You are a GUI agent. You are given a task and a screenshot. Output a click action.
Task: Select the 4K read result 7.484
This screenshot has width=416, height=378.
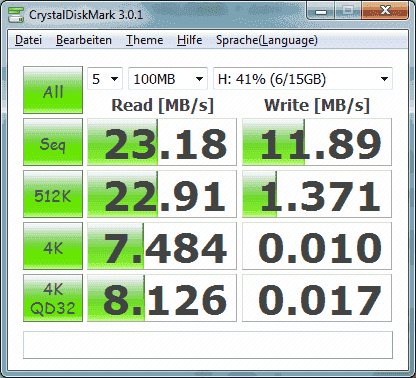pyautogui.click(x=162, y=246)
